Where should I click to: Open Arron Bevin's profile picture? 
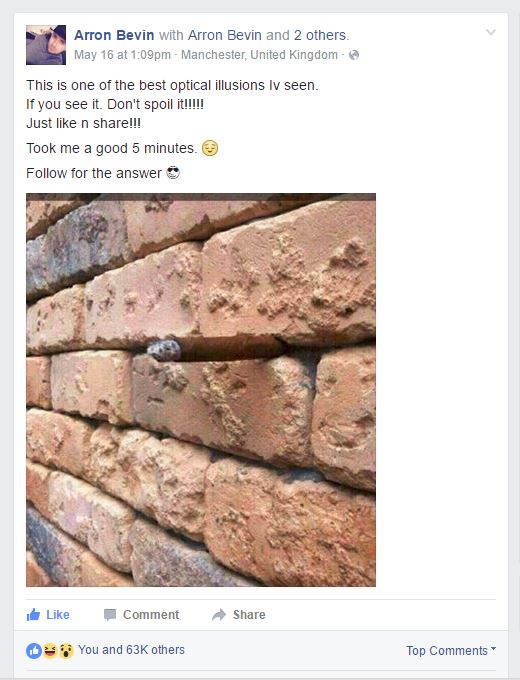(x=46, y=45)
